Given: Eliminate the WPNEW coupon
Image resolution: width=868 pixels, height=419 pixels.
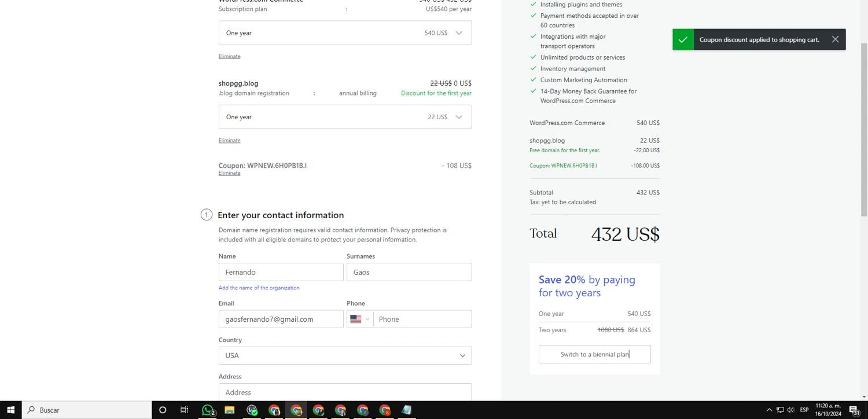Looking at the screenshot, I should [x=229, y=173].
